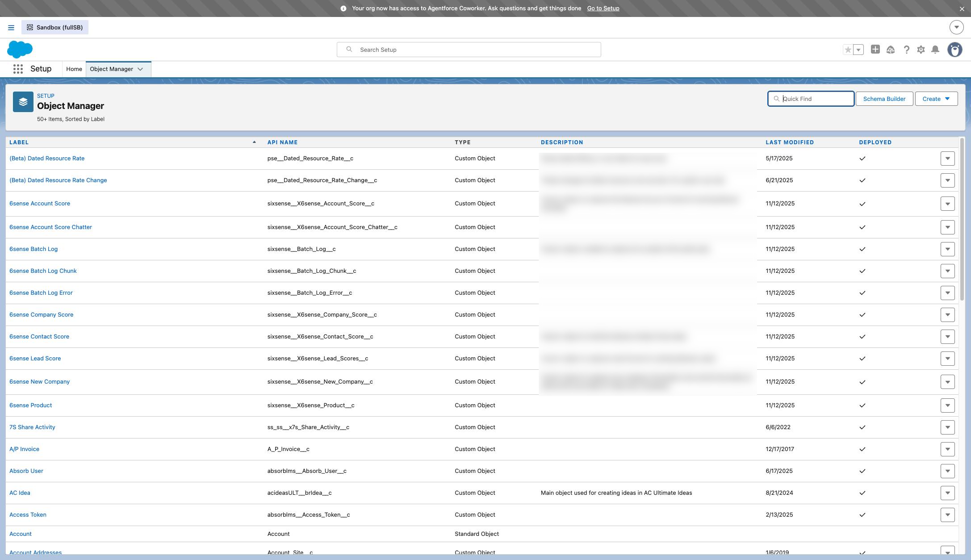Click the Favorites star icon
The width and height of the screenshot is (971, 560).
(848, 50)
